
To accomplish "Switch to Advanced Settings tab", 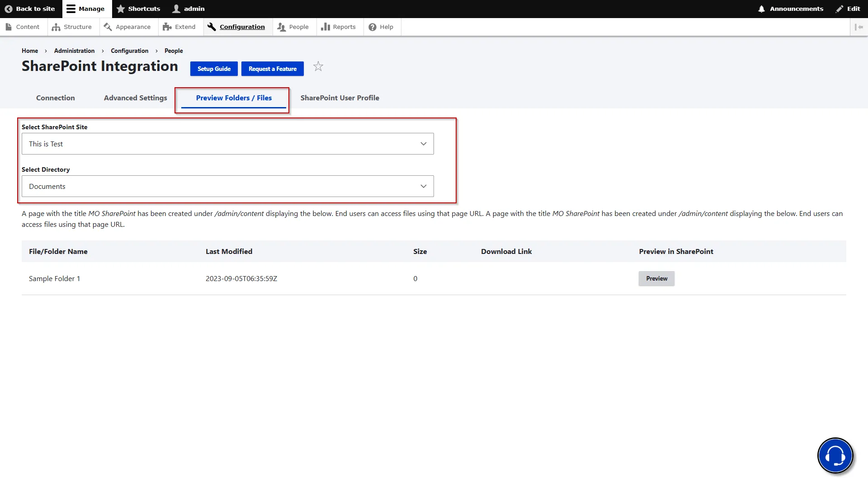I will pyautogui.click(x=136, y=98).
